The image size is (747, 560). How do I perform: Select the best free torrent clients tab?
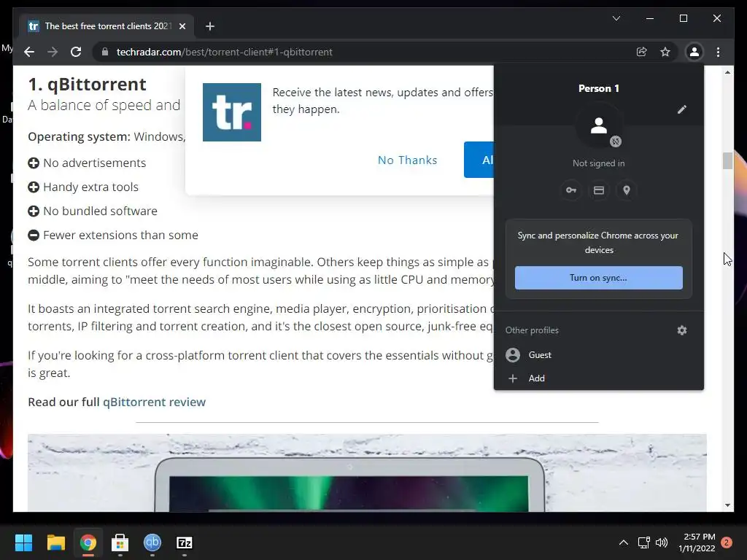[107, 26]
